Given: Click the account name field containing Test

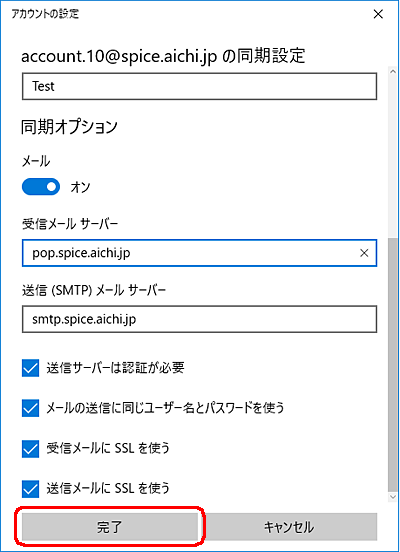Looking at the screenshot, I should [199, 86].
